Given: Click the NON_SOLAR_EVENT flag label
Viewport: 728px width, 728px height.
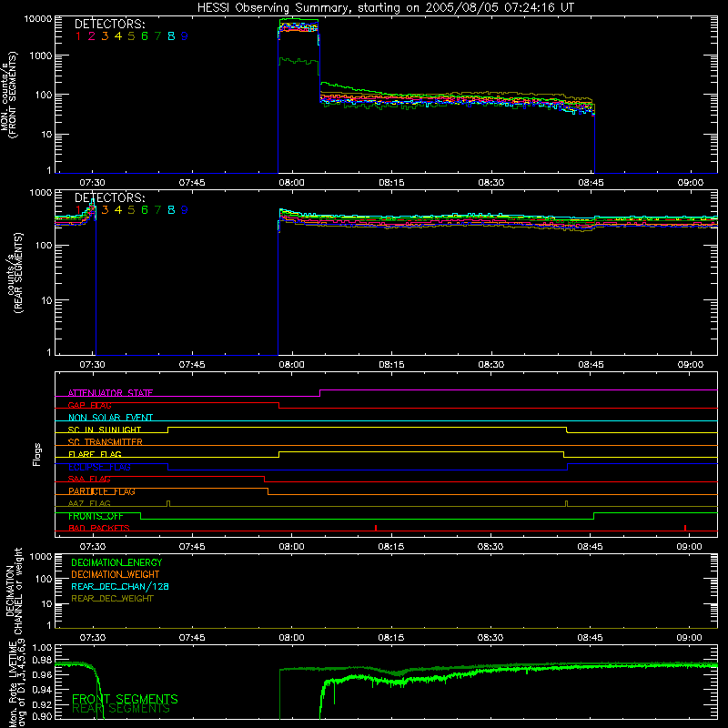Looking at the screenshot, I should (x=110, y=418).
